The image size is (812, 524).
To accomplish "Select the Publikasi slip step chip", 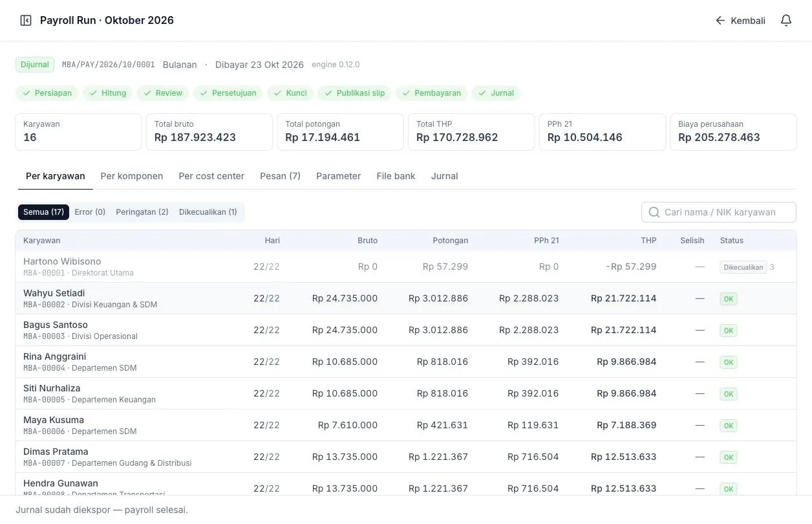I will [354, 93].
